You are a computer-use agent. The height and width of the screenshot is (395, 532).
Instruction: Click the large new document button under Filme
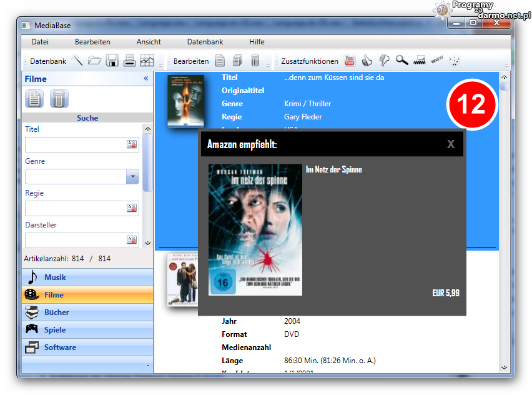pyautogui.click(x=34, y=99)
